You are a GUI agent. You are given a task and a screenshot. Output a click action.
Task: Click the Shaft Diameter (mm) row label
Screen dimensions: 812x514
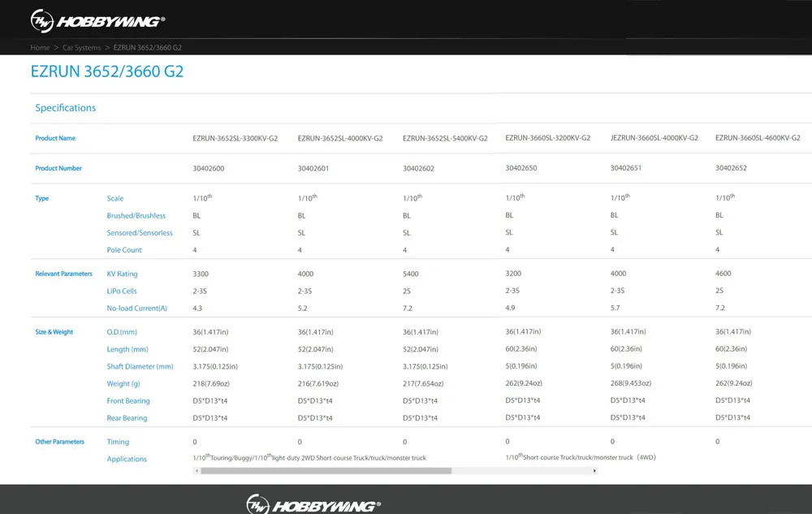140,366
